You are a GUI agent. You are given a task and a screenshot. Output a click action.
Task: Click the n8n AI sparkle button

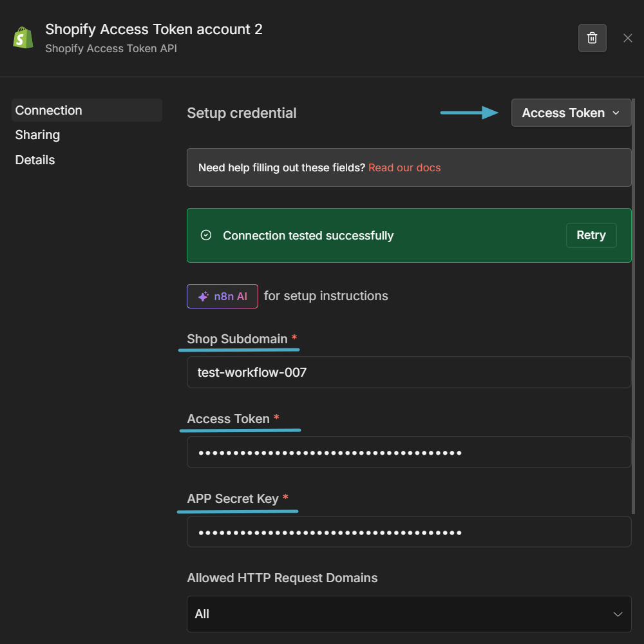tap(222, 296)
